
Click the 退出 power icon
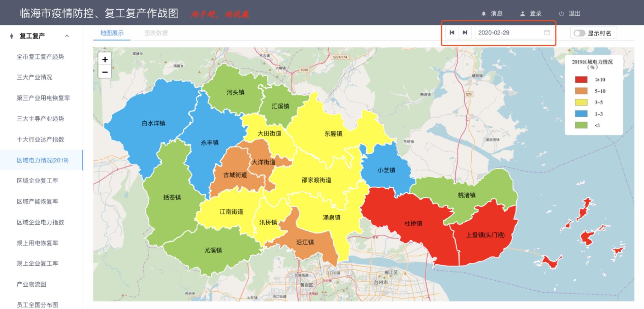[561, 14]
